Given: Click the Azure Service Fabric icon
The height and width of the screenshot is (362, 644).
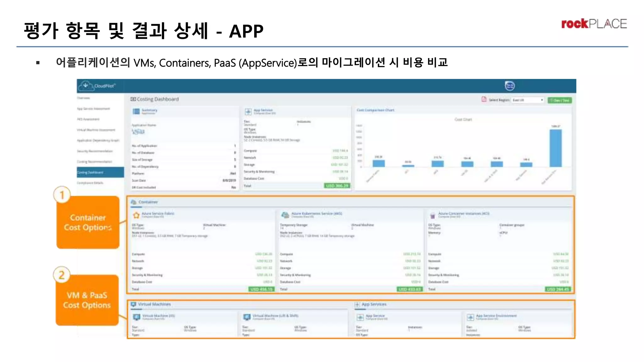Looking at the screenshot, I should (136, 215).
